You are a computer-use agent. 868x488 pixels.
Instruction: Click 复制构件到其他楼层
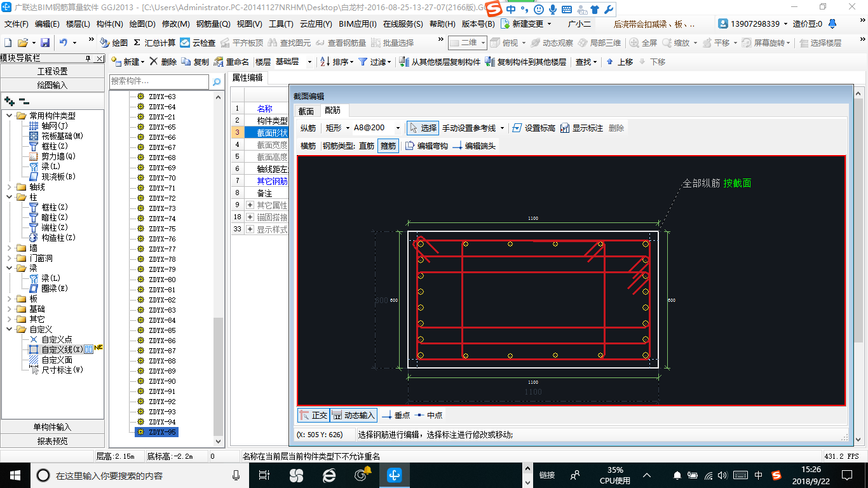click(x=526, y=62)
